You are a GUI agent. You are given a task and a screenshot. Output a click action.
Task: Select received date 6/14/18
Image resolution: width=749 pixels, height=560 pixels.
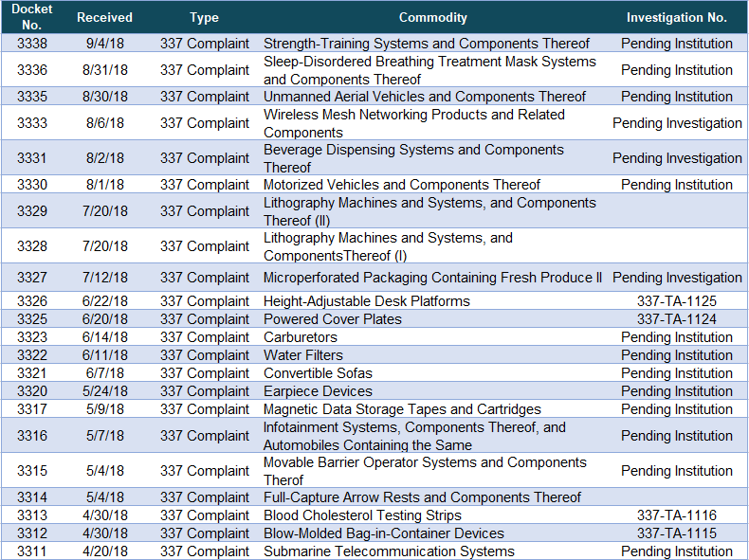(x=104, y=337)
